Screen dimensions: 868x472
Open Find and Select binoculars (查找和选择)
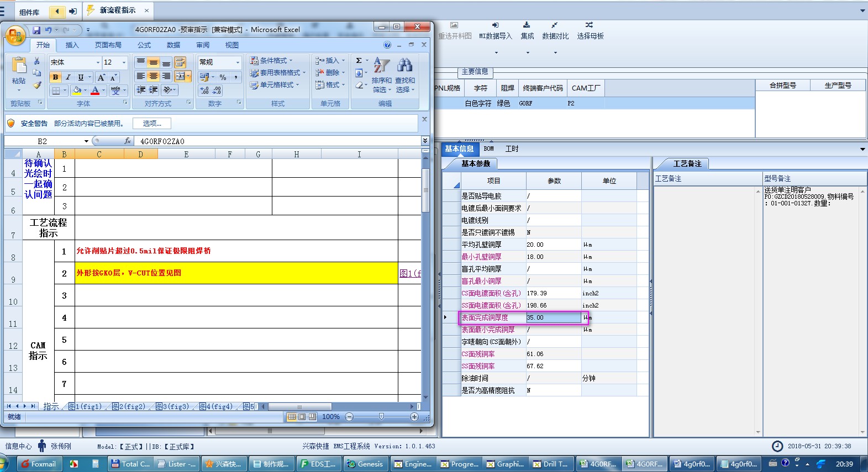(405, 75)
